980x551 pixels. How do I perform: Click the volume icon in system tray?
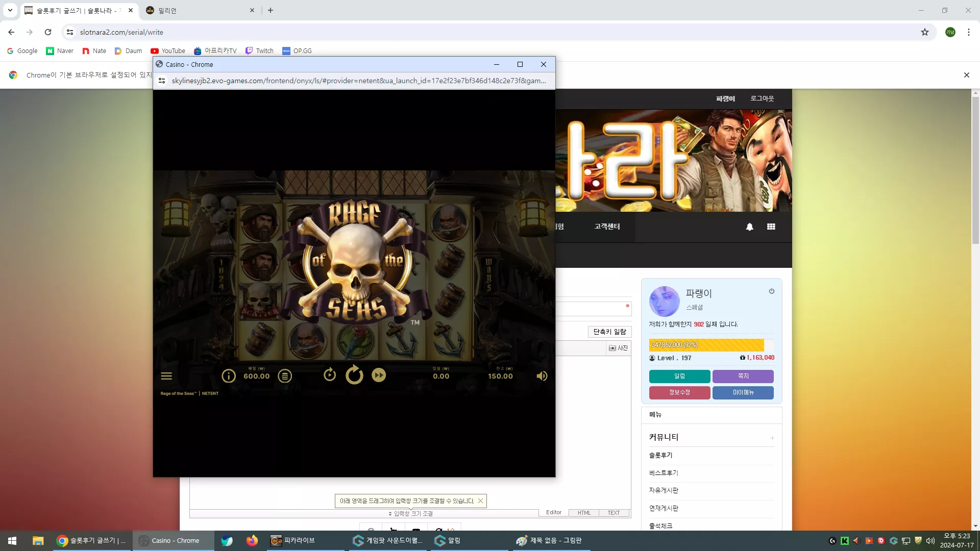pos(930,541)
